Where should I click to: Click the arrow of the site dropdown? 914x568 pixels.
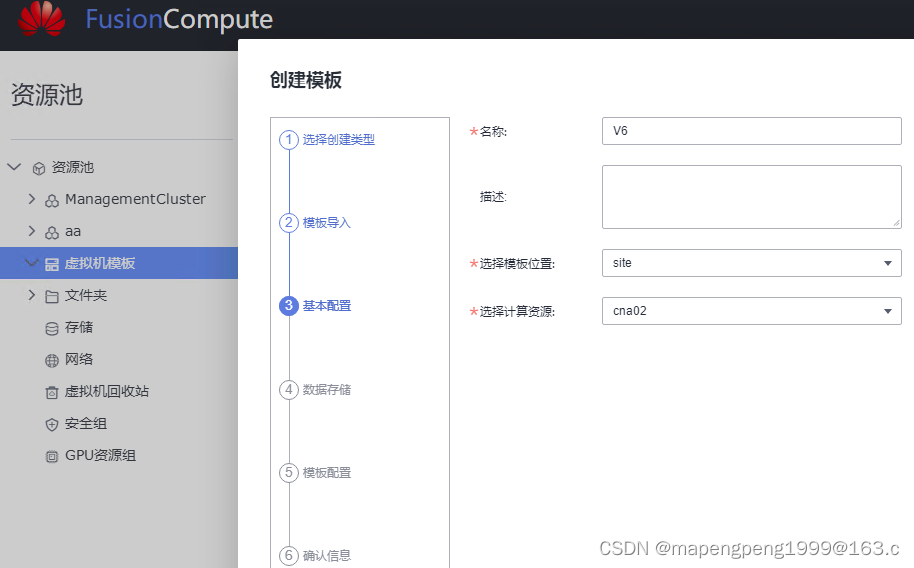click(x=887, y=263)
